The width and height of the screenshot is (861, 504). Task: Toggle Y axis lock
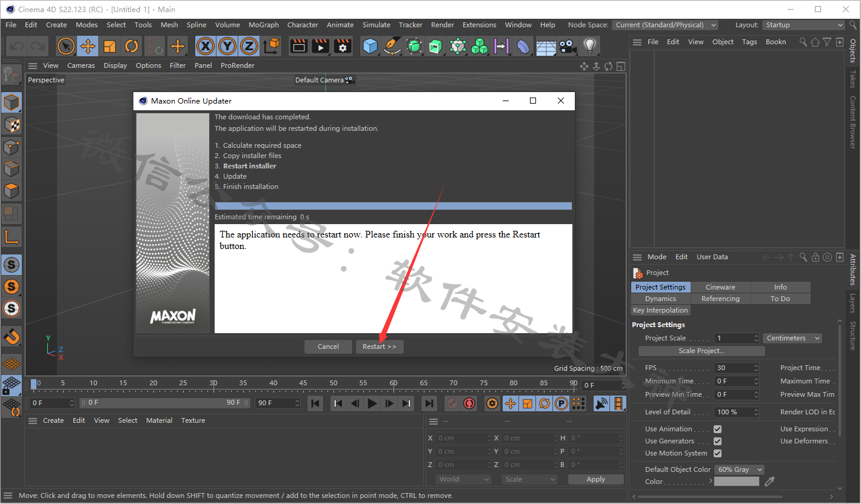tap(227, 46)
